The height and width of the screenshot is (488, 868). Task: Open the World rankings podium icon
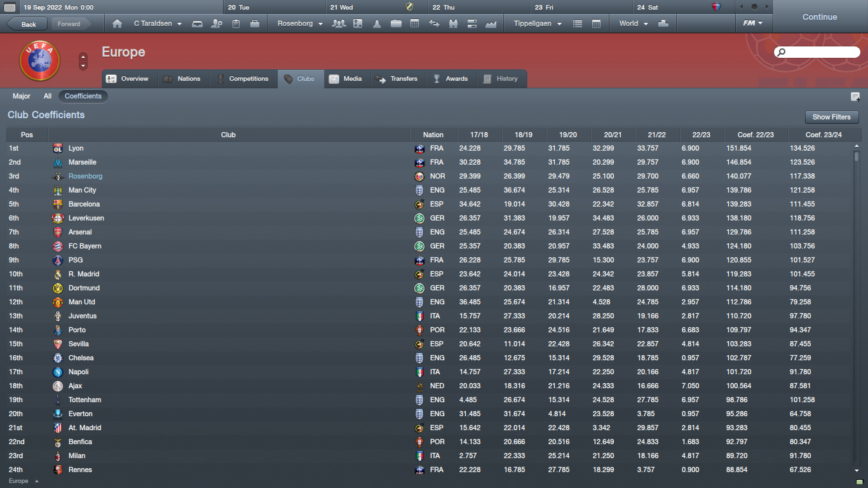(x=663, y=24)
